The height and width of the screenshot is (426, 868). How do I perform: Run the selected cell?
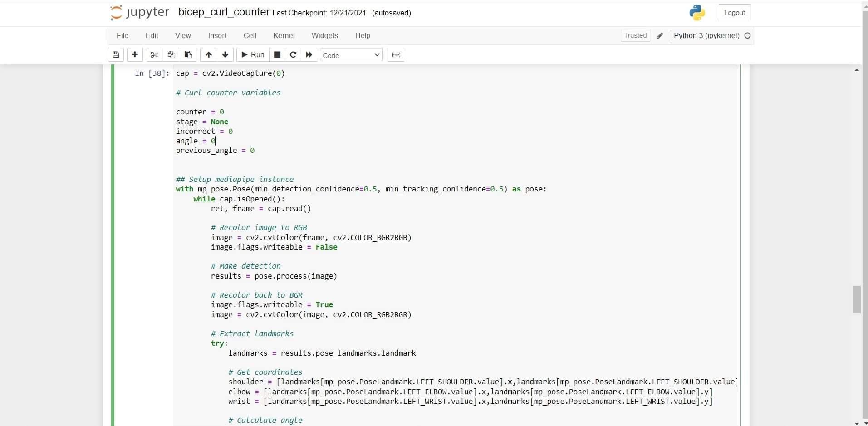(252, 54)
